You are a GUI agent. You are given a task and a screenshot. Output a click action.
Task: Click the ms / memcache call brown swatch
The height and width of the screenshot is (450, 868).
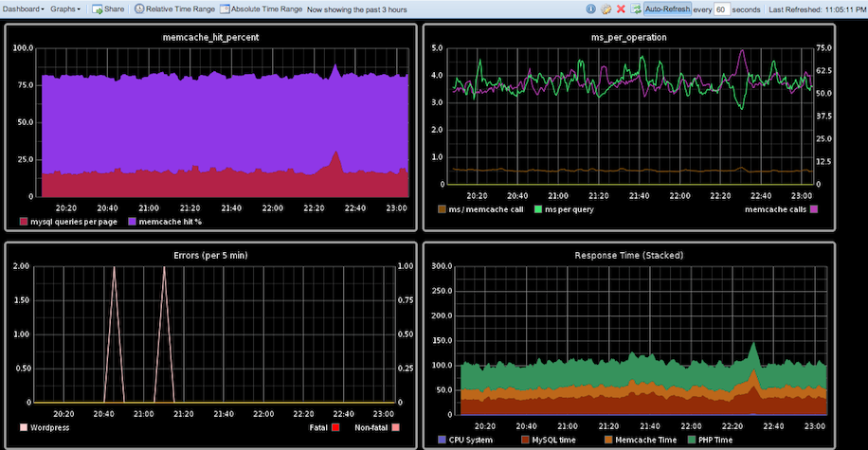(442, 209)
